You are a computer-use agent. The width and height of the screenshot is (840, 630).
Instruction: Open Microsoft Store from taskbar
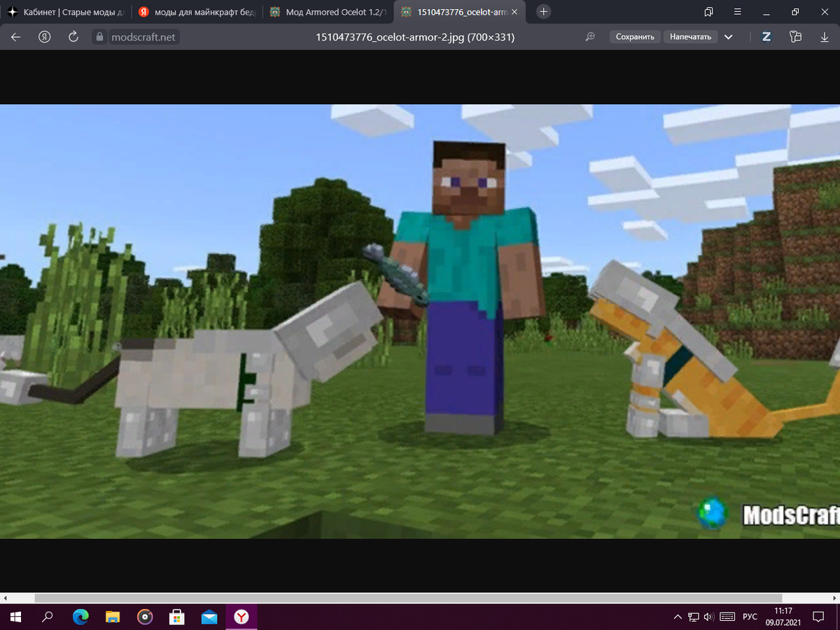pyautogui.click(x=177, y=617)
